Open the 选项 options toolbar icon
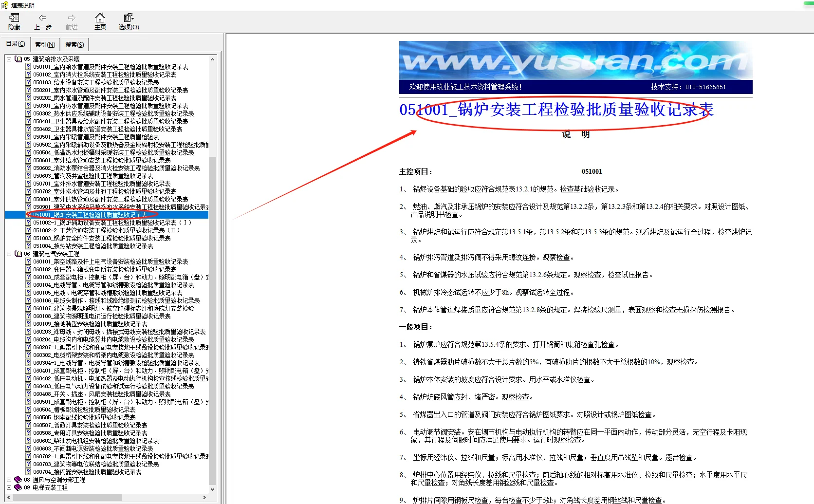This screenshot has width=814, height=504. point(128,21)
